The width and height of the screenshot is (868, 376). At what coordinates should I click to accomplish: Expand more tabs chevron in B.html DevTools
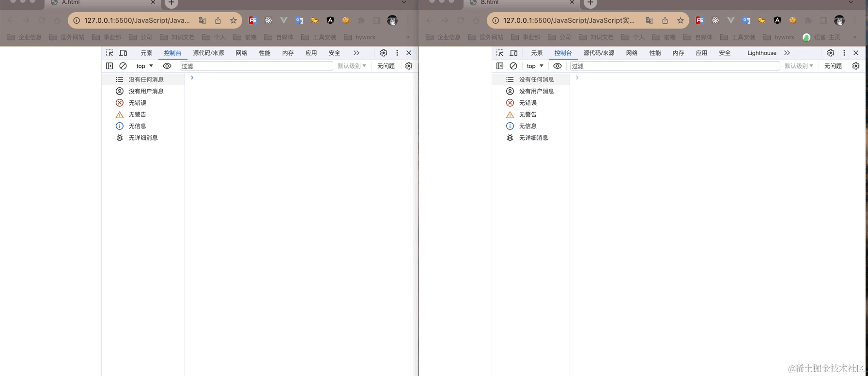tap(787, 53)
